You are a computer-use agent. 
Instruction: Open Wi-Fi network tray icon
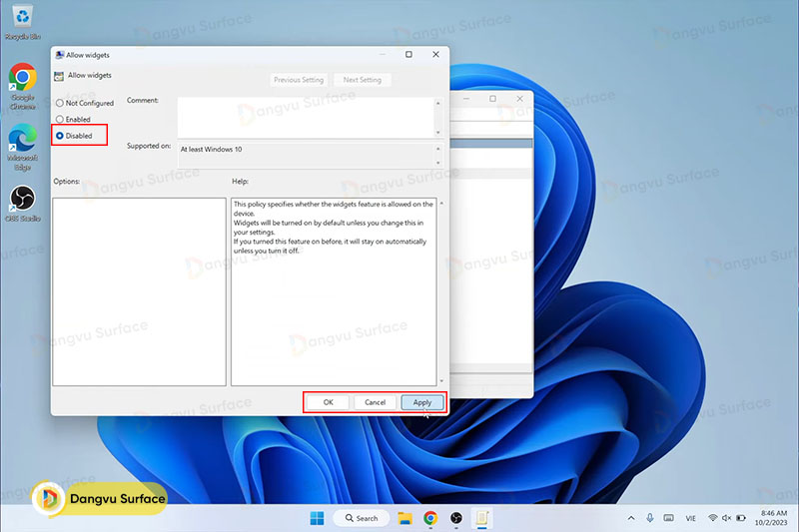[712, 518]
